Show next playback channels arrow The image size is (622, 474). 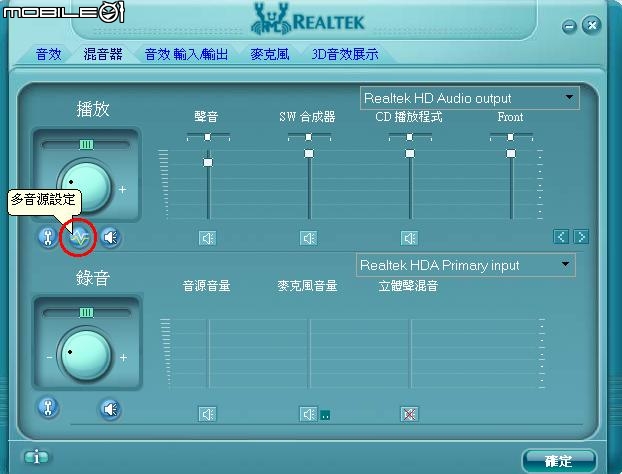pos(581,237)
